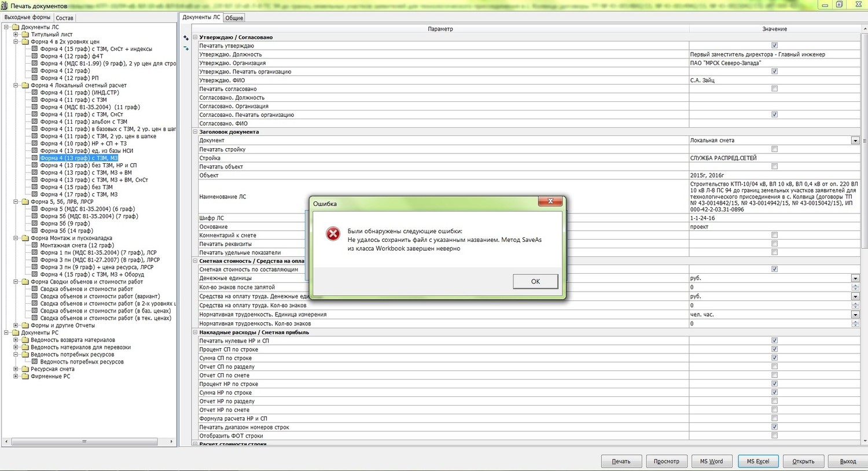Enable the Печатать стройку checkbox
This screenshot has height=471, width=868.
pos(774,149)
